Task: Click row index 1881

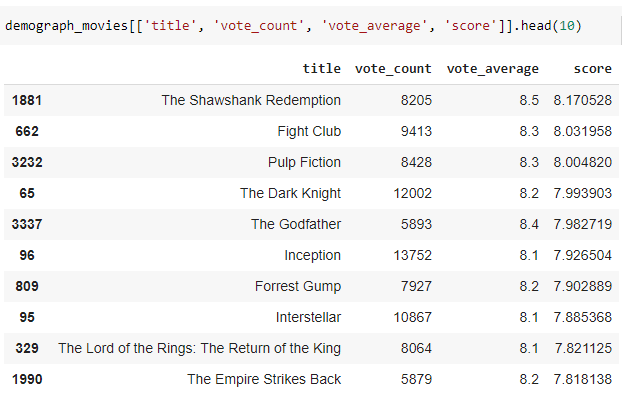Action: pyautogui.click(x=27, y=100)
